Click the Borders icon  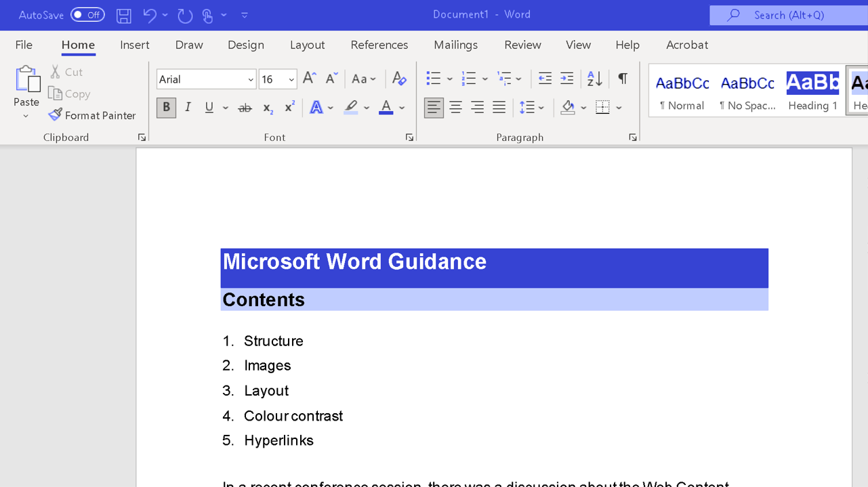[602, 108]
